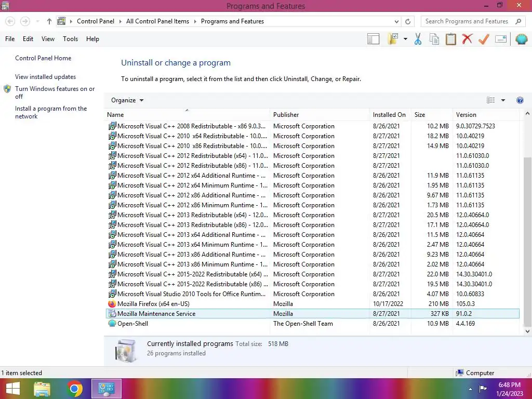The image size is (532, 399).
Task: Open the folder options dropdown arrow
Action: point(405,39)
